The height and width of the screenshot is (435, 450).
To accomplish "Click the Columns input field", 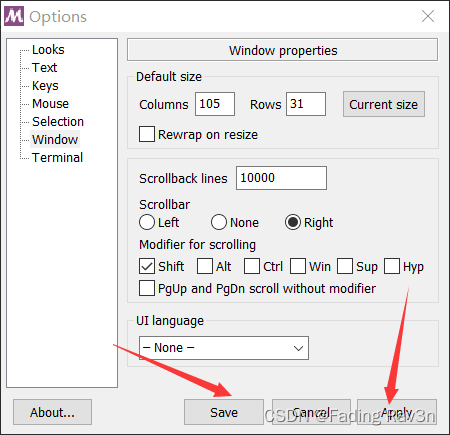I will [215, 104].
